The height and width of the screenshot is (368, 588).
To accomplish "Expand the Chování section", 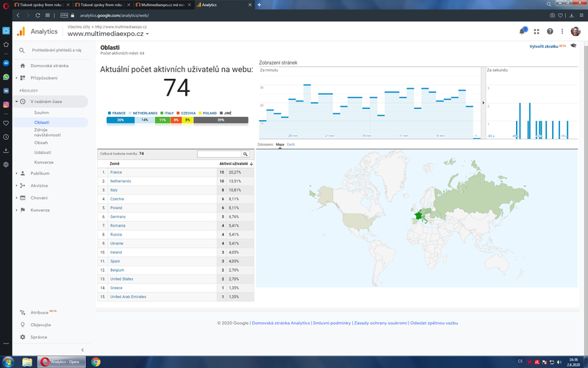I will [x=16, y=198].
